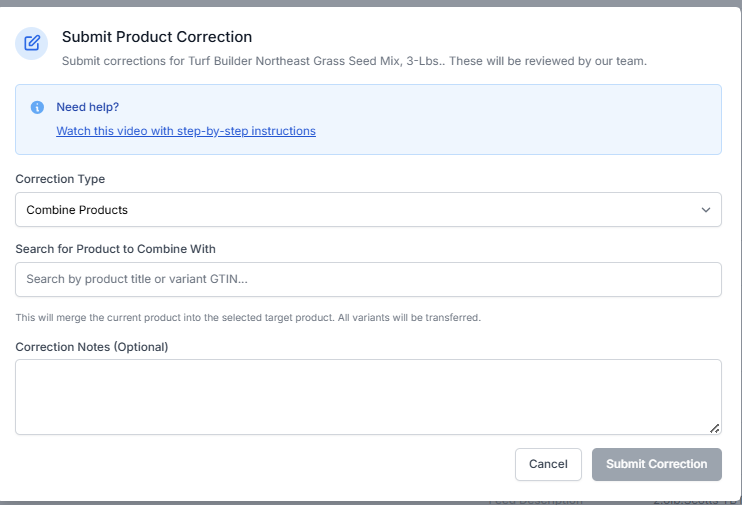Click the merge warning helper text
The height and width of the screenshot is (505, 742).
[x=248, y=318]
